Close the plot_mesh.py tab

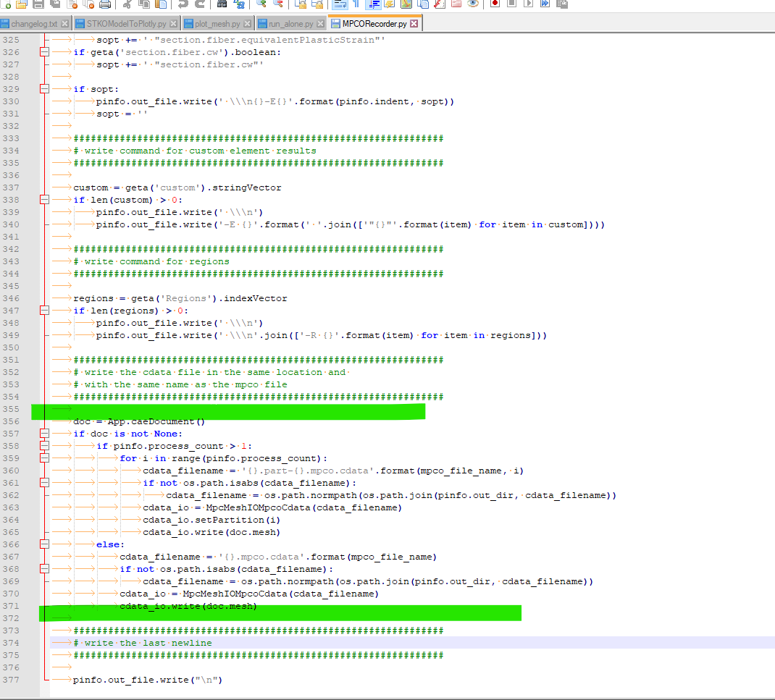click(247, 24)
